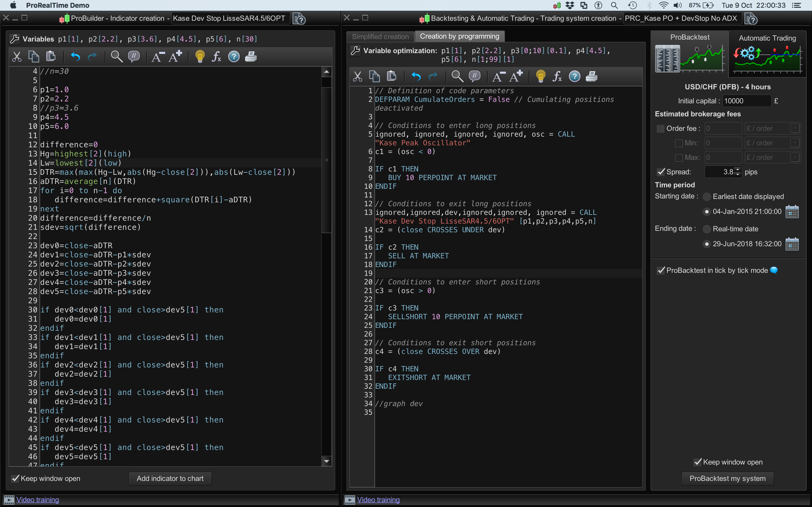
Task: Open the ending date calendar picker
Action: click(x=792, y=244)
